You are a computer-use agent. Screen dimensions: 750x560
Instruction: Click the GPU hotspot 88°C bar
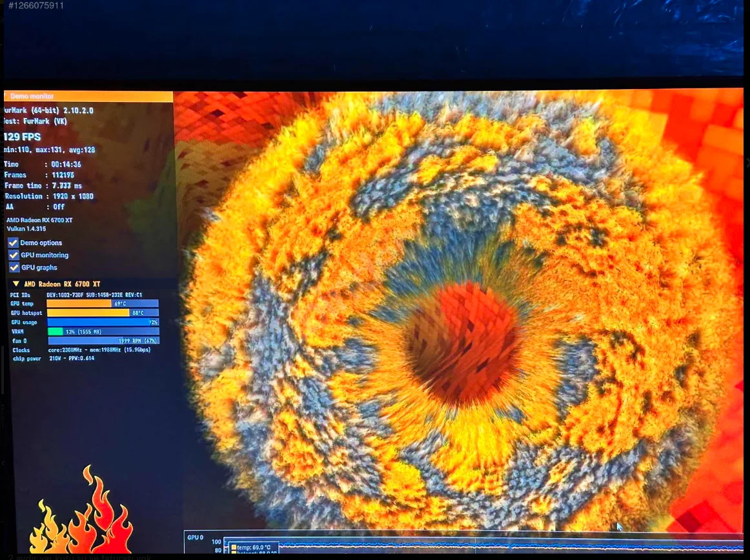[x=103, y=313]
